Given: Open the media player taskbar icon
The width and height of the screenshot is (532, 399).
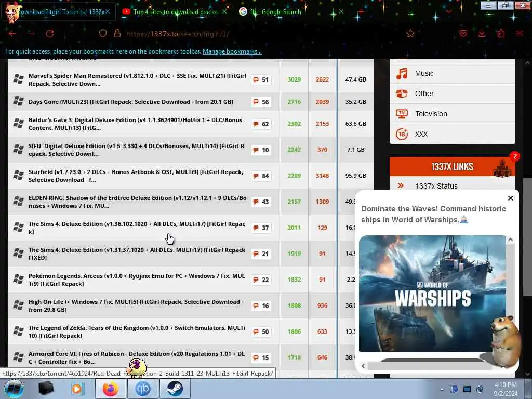Looking at the screenshot, I should (77, 389).
